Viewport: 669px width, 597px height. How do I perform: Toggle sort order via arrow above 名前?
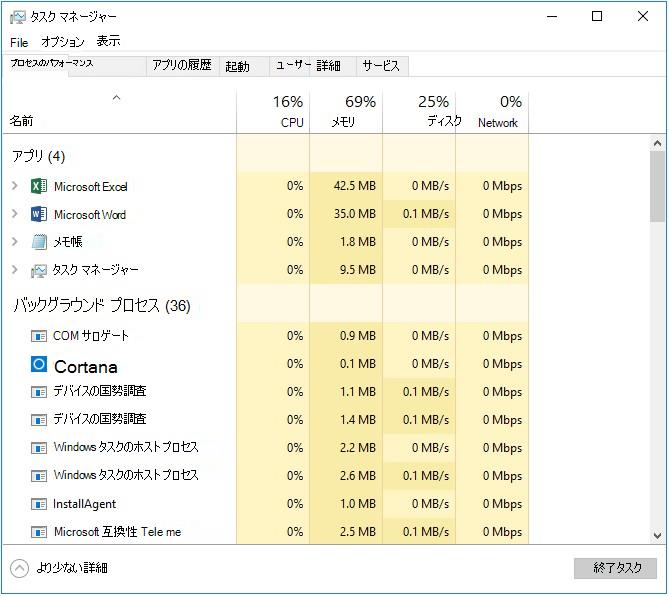116,98
